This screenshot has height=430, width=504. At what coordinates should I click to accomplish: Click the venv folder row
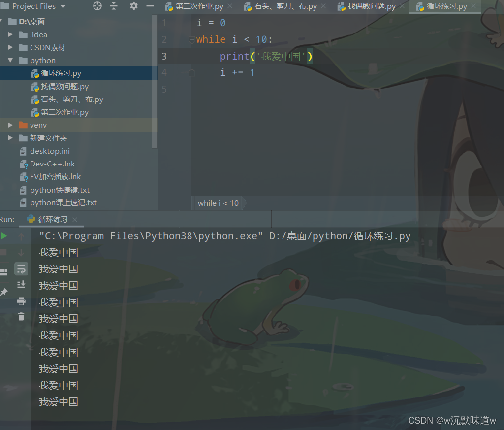click(x=79, y=125)
